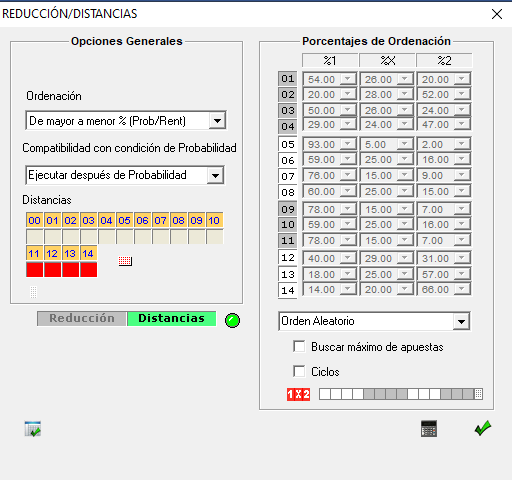Screen dimensions: 512x480
Task: Click the %2 column header
Action: [444, 60]
